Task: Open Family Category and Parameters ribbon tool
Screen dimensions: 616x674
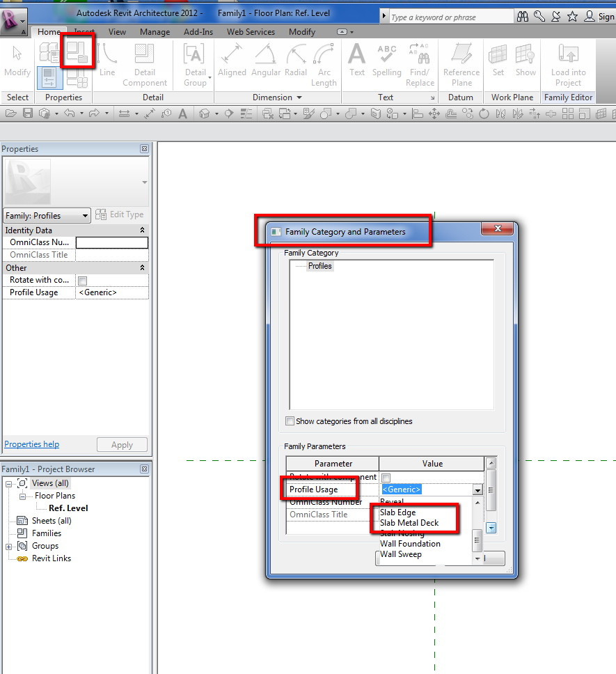Action: tap(77, 52)
